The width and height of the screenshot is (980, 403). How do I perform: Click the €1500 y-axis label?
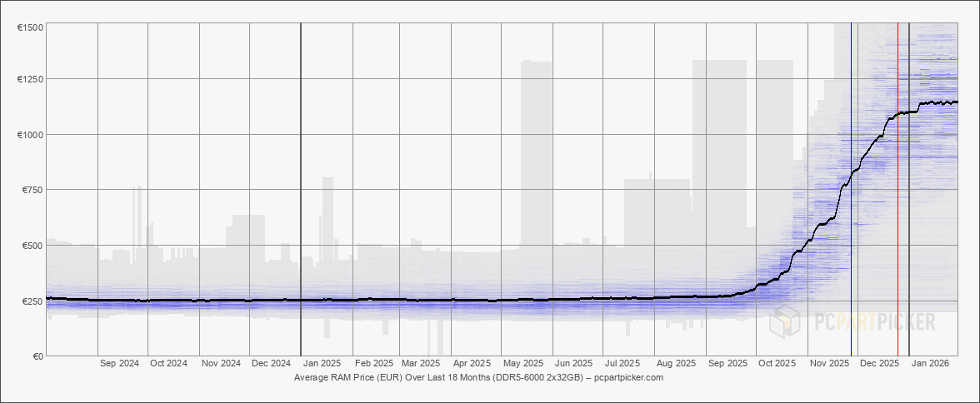30,27
